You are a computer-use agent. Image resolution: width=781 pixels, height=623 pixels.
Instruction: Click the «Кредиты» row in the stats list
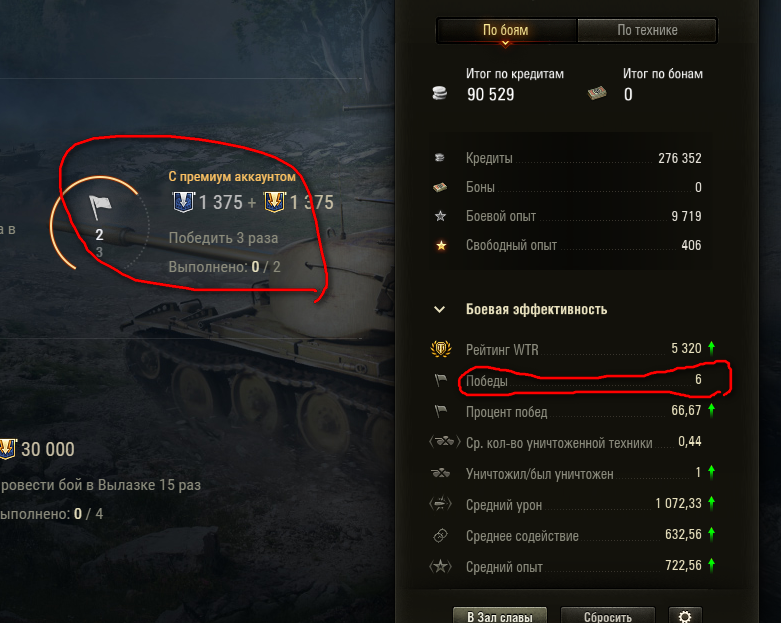coord(567,158)
